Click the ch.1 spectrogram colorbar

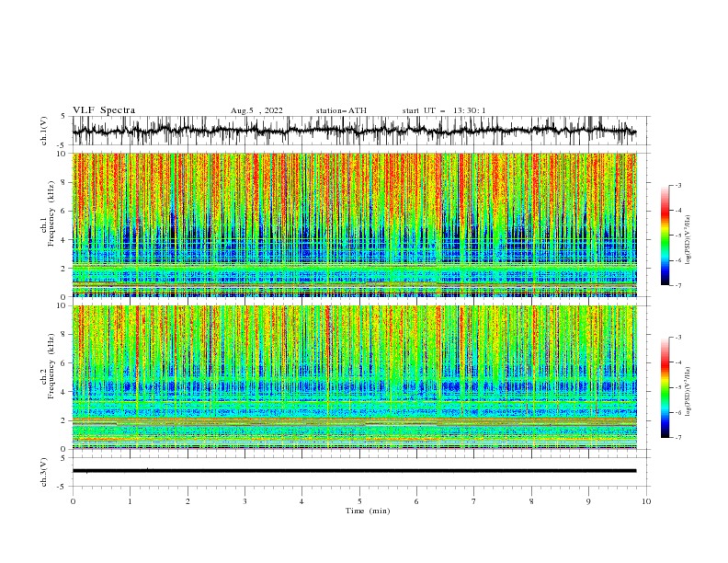(x=665, y=236)
